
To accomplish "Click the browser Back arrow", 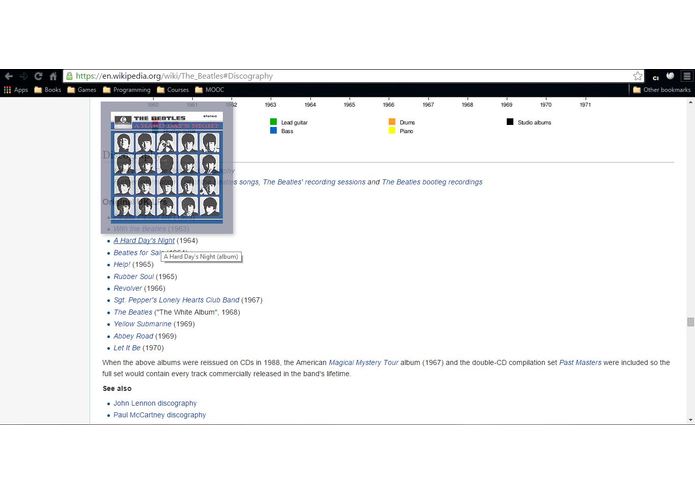I will point(9,76).
